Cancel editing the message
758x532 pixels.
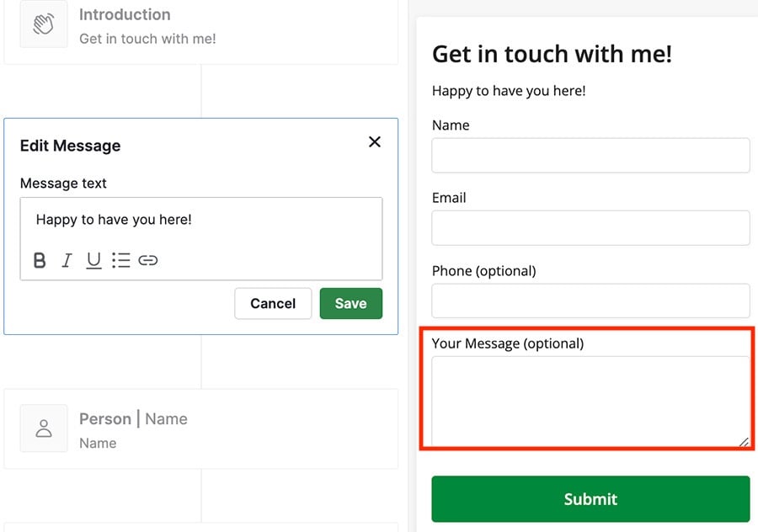[x=273, y=303]
